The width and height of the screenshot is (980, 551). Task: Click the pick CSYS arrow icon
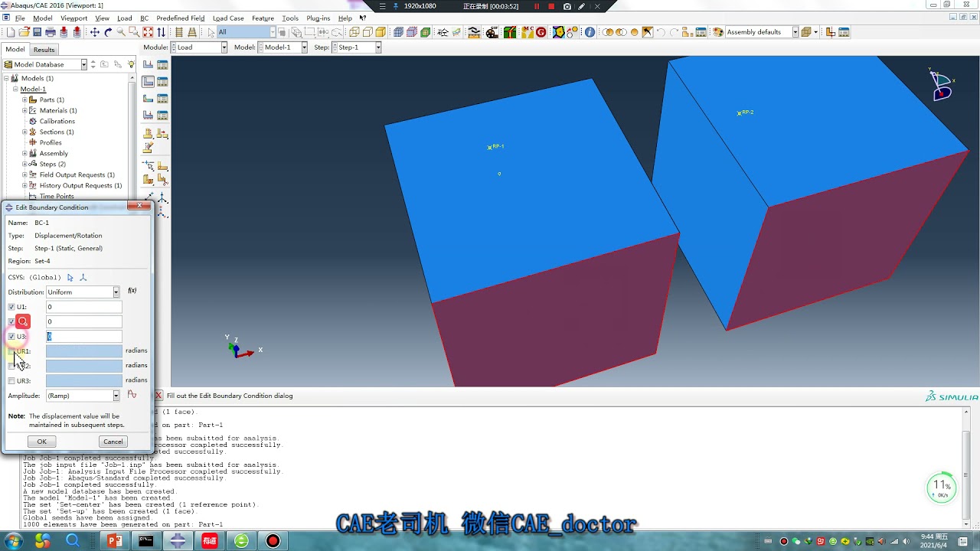(70, 277)
